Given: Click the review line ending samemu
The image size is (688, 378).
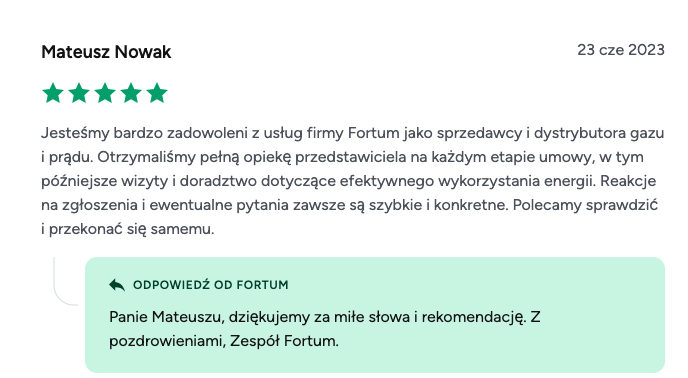Looking at the screenshot, I should 128,229.
